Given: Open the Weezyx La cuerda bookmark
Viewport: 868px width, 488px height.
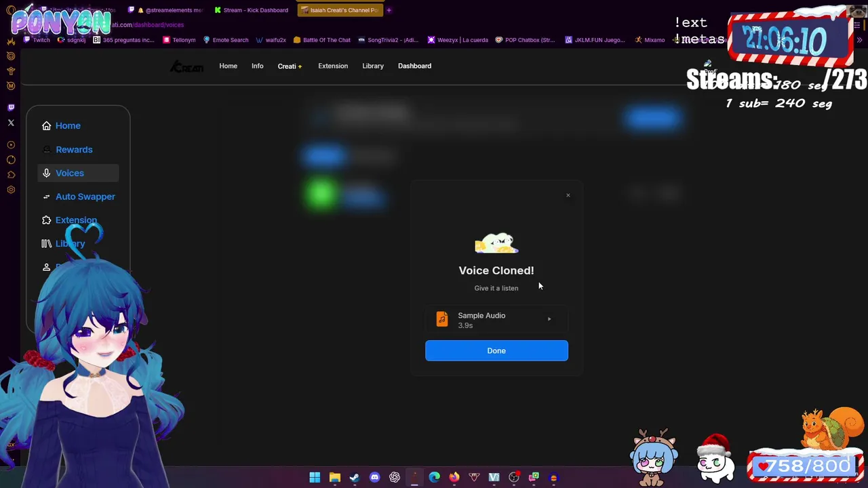Looking at the screenshot, I should [x=458, y=40].
